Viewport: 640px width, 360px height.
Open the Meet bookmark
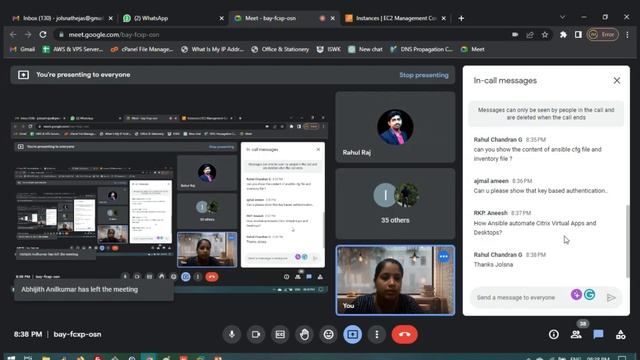tap(473, 49)
